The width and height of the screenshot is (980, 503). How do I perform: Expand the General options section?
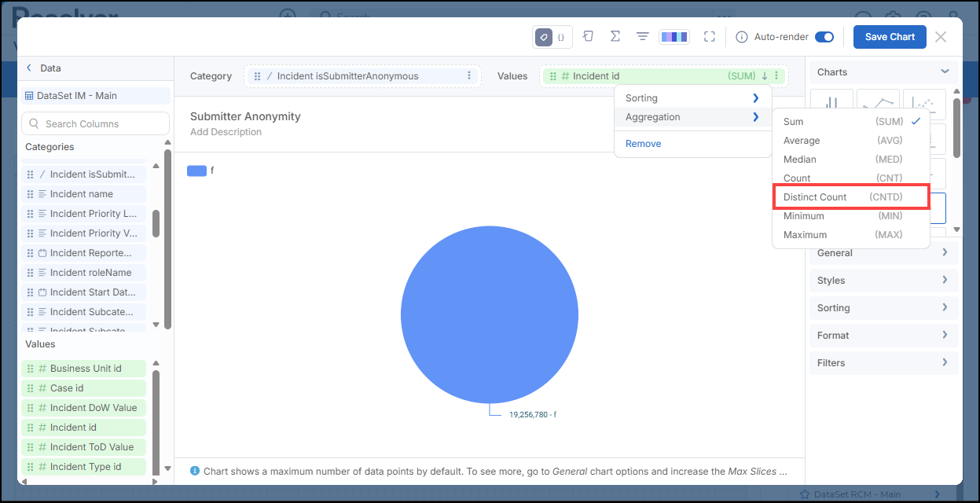[884, 253]
